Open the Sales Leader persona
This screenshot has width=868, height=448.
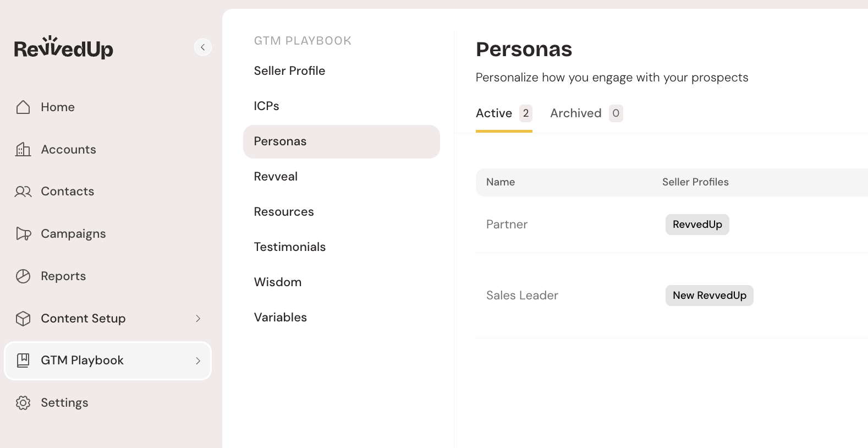pyautogui.click(x=522, y=296)
